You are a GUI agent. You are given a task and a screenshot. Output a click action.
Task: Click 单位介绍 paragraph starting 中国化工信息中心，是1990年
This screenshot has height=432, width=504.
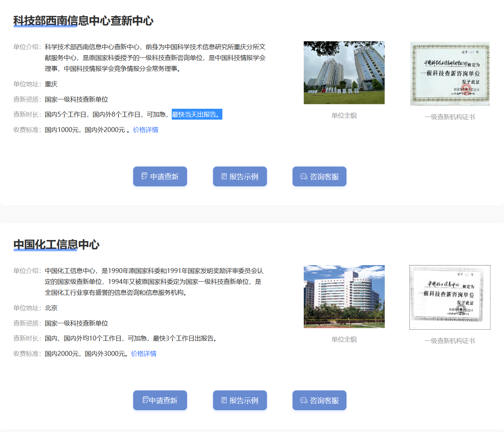click(x=154, y=282)
